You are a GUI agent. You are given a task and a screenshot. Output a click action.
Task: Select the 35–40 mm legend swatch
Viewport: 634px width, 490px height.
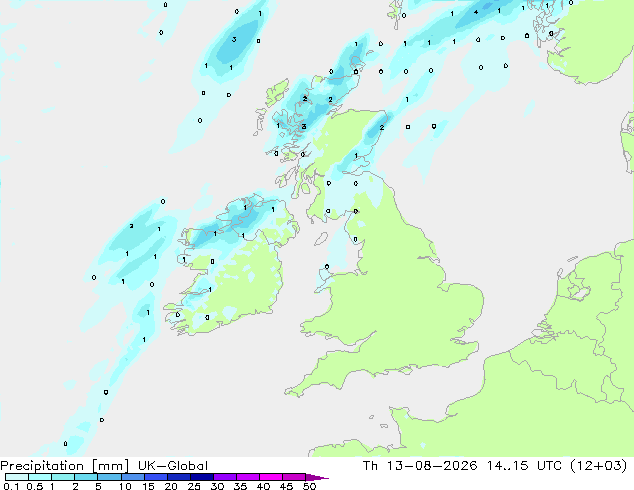tap(247, 477)
